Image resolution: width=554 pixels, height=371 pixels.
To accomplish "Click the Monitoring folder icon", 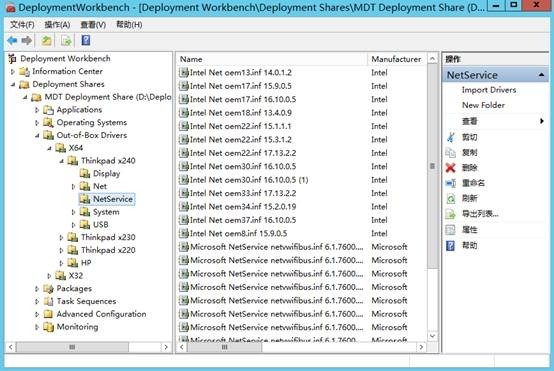I will click(x=48, y=327).
